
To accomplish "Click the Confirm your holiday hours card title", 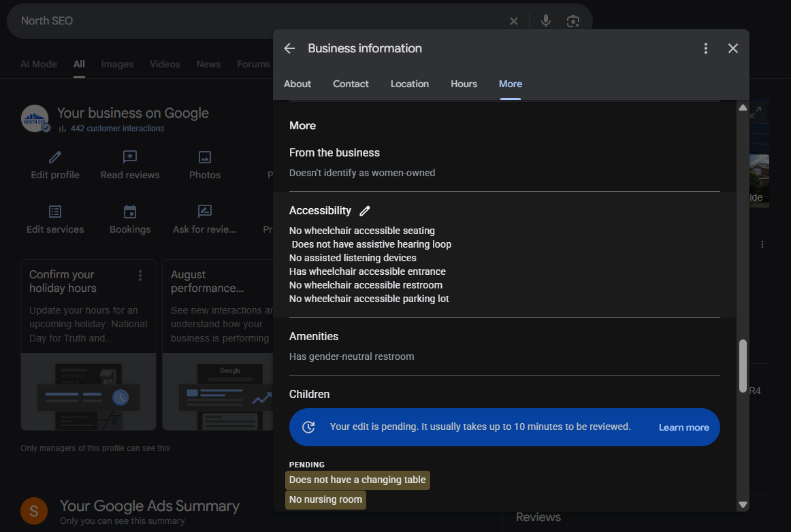I will point(63,282).
